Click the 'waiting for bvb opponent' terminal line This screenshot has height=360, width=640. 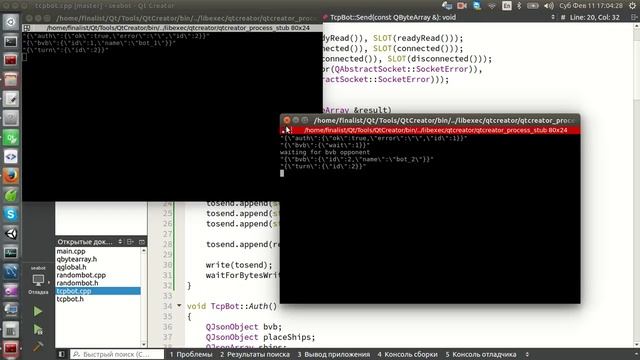[x=324, y=152]
